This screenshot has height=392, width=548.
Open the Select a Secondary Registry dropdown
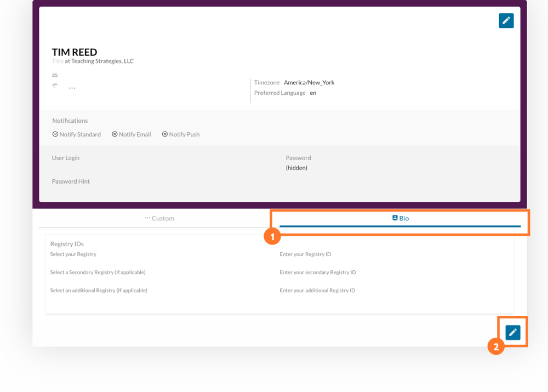pyautogui.click(x=98, y=272)
